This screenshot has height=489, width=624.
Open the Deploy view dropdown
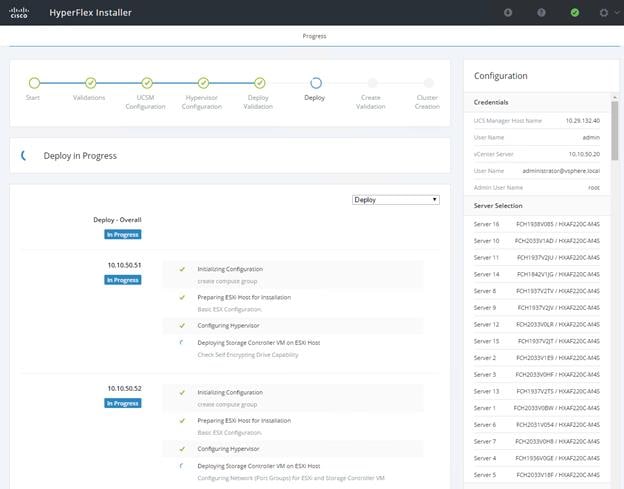pos(396,200)
